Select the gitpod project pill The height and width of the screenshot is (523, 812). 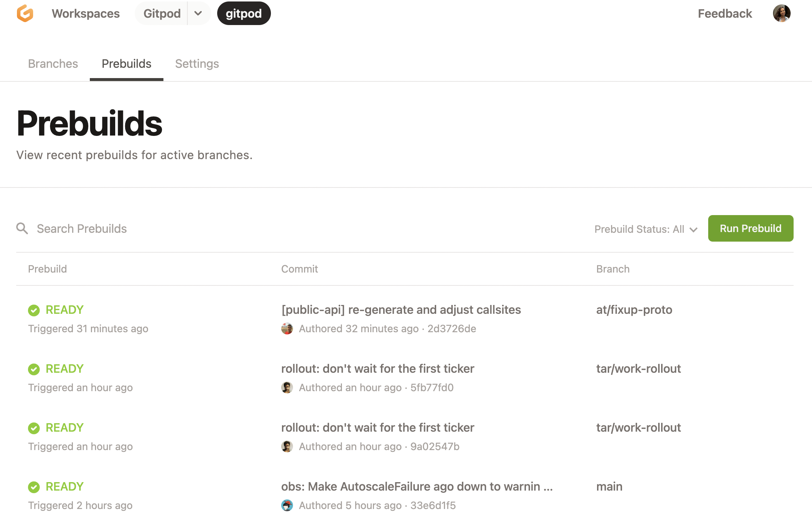(x=244, y=14)
